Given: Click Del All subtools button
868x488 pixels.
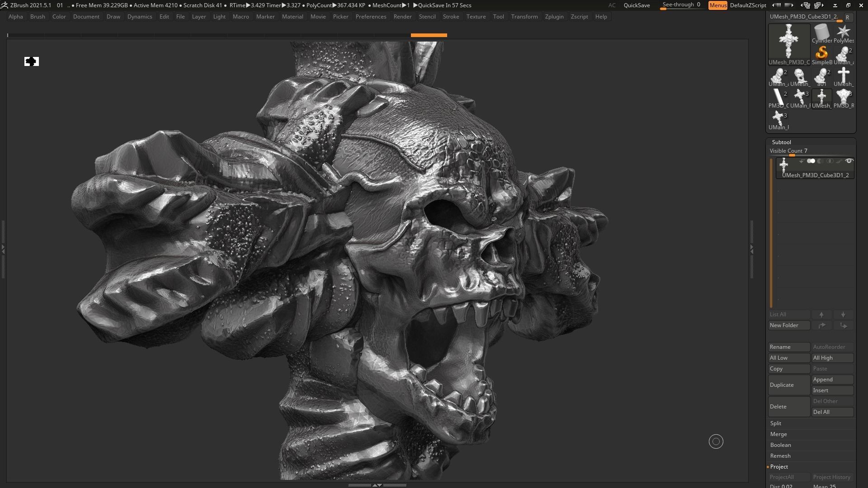Looking at the screenshot, I should (x=832, y=412).
